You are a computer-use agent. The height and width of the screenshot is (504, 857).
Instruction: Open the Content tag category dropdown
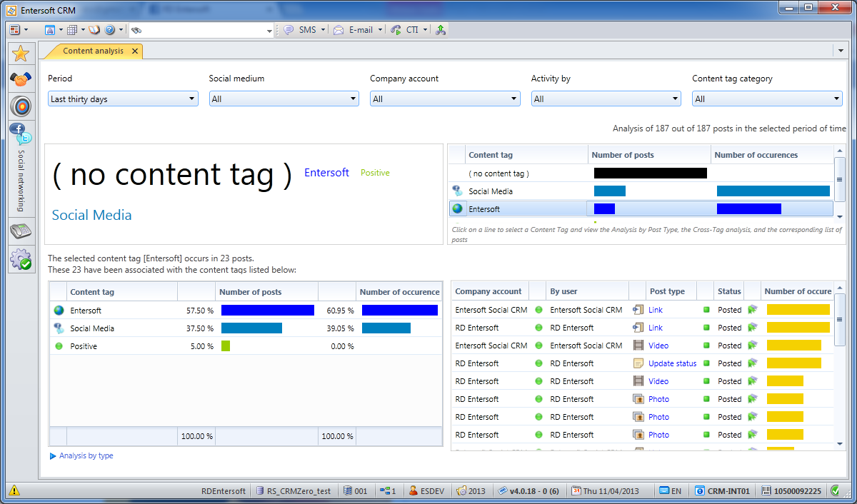pyautogui.click(x=767, y=99)
